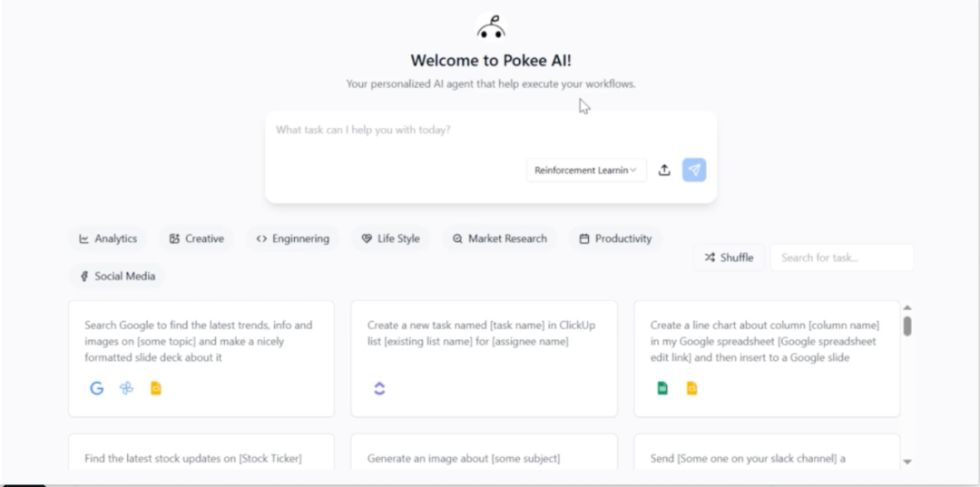
Task: Click the upload file icon
Action: [x=664, y=170]
